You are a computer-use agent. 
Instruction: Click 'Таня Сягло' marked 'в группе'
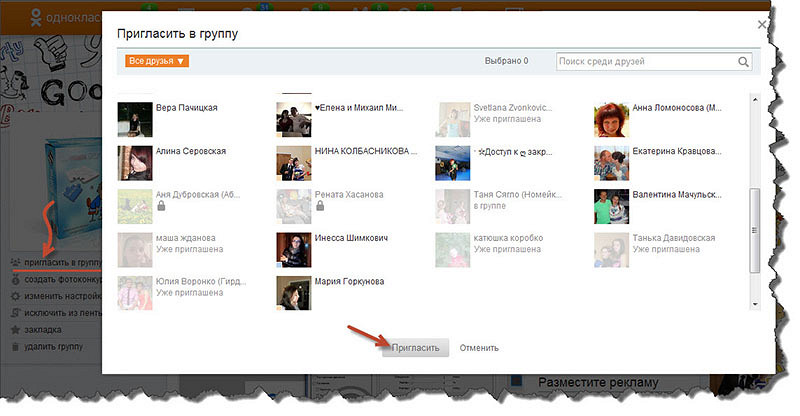pos(517,194)
